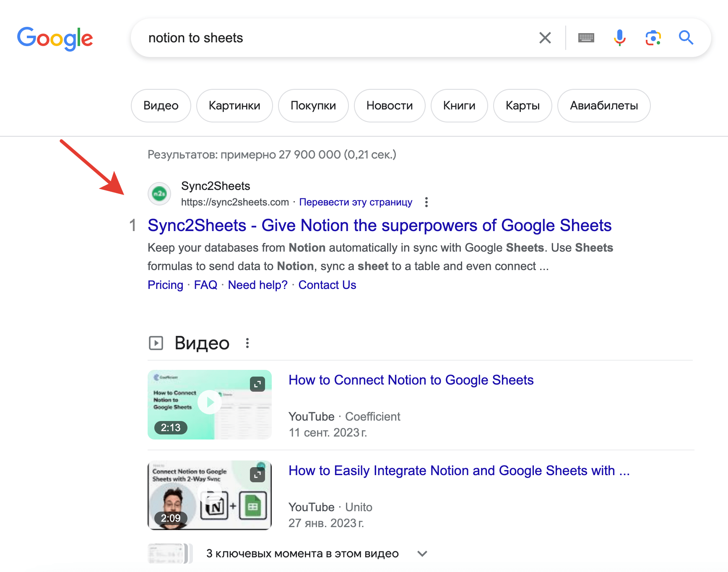Screen dimensions: 728x572
Task: Open Google Lens image search icon
Action: coord(653,38)
